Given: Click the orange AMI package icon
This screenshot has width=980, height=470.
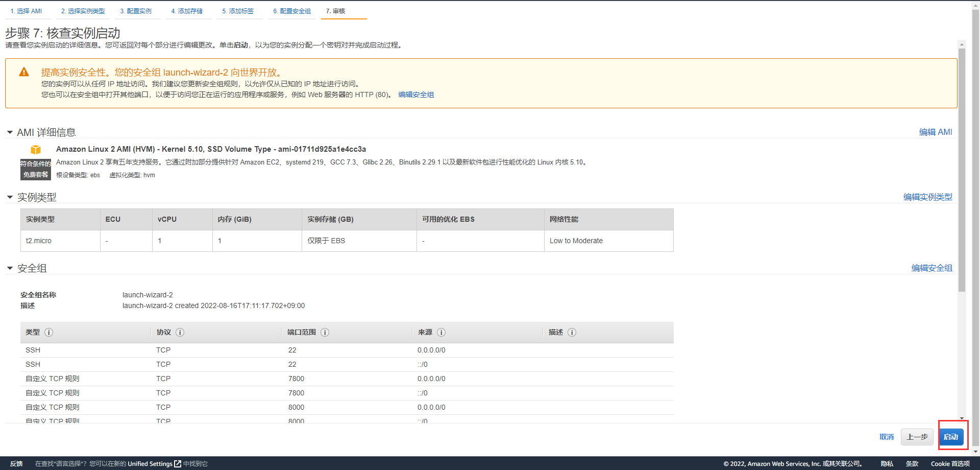Looking at the screenshot, I should point(36,150).
